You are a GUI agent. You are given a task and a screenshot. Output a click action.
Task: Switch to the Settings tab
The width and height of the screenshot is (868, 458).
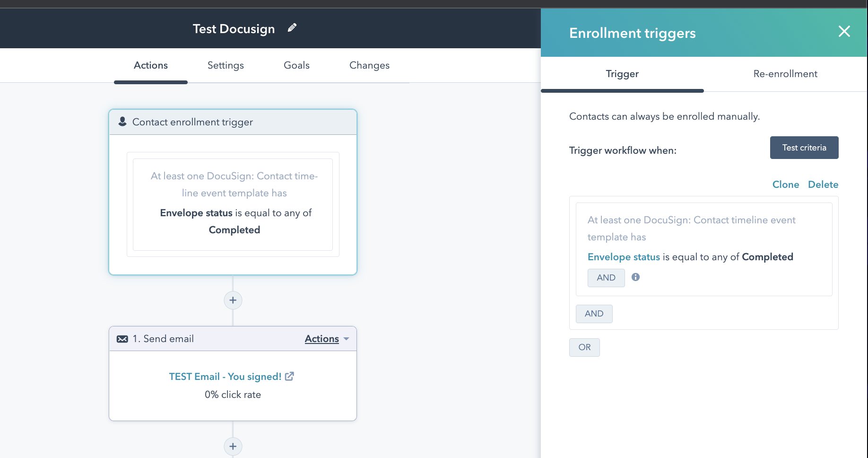tap(226, 65)
